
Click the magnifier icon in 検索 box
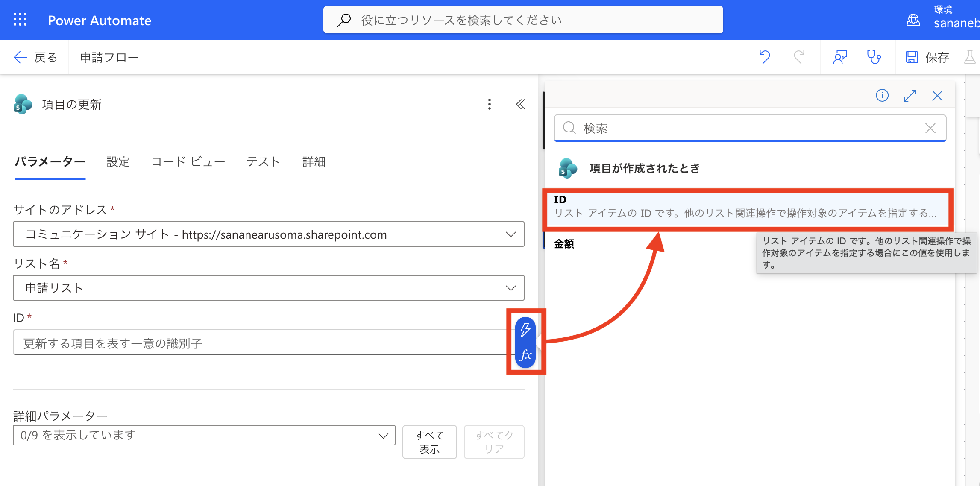point(569,128)
